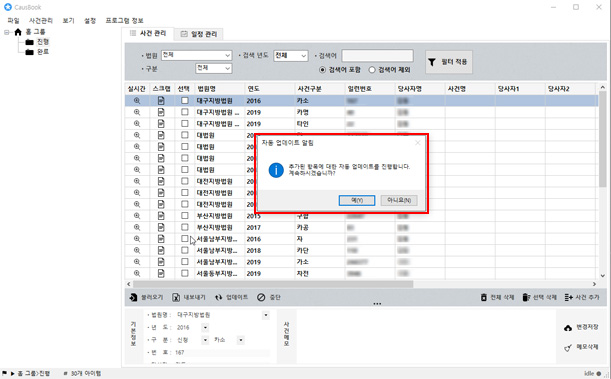Click the 선택 삭제 icon

tap(526, 297)
